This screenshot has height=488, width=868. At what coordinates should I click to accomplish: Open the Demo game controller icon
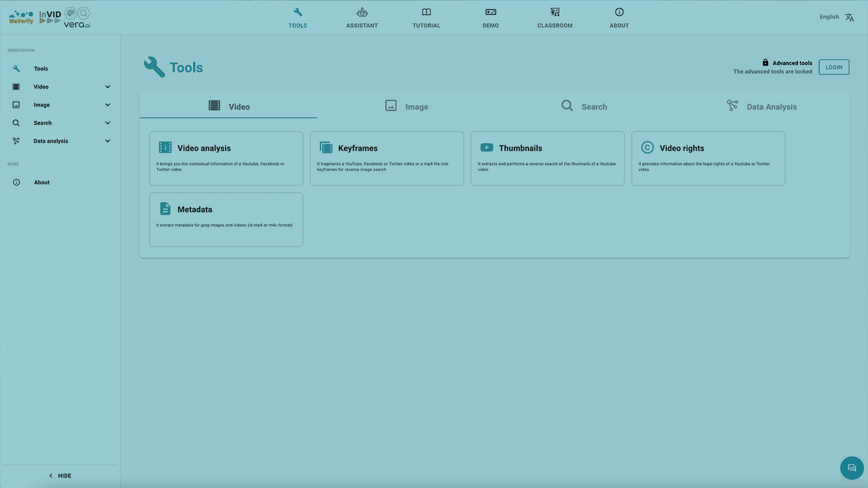pos(490,12)
